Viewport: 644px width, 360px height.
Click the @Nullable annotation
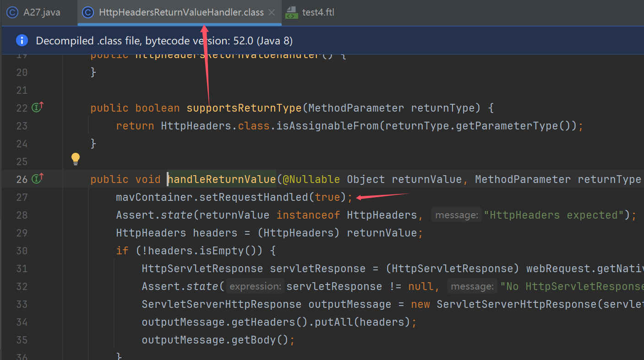pos(311,179)
